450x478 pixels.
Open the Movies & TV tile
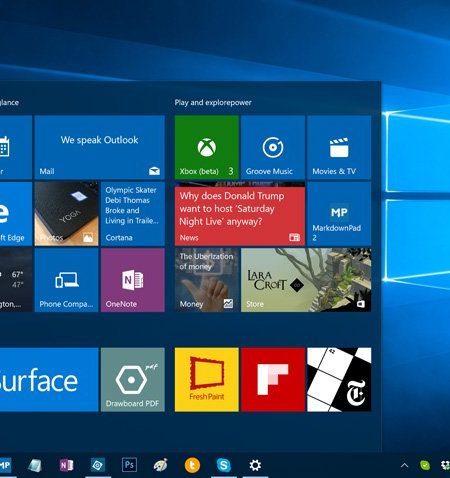pyautogui.click(x=339, y=147)
